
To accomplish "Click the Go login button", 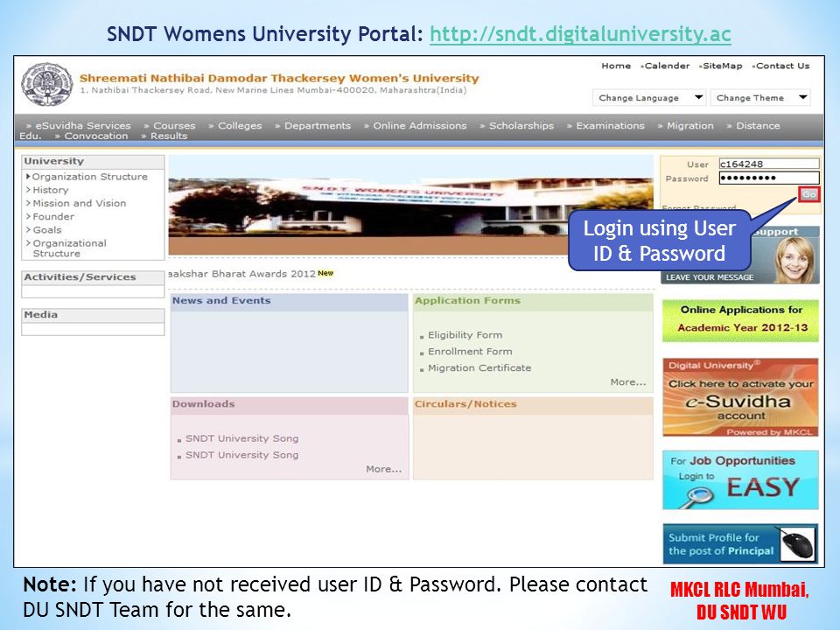I will pos(808,194).
